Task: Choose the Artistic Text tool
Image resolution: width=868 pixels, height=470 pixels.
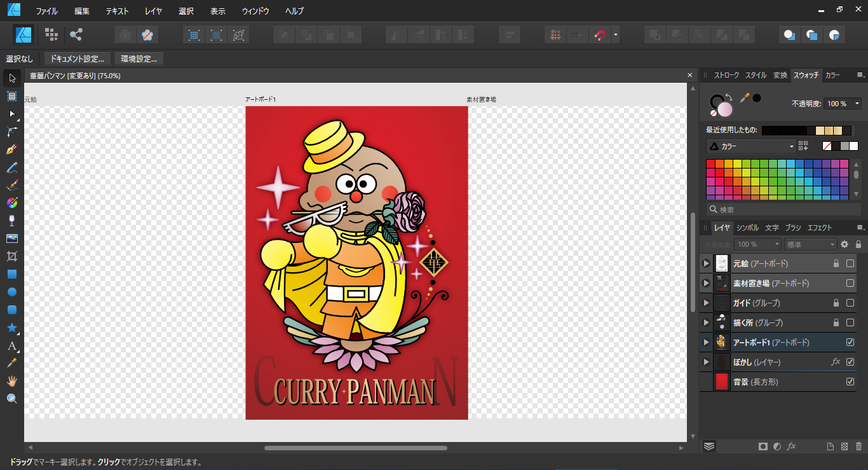Action: (11, 346)
